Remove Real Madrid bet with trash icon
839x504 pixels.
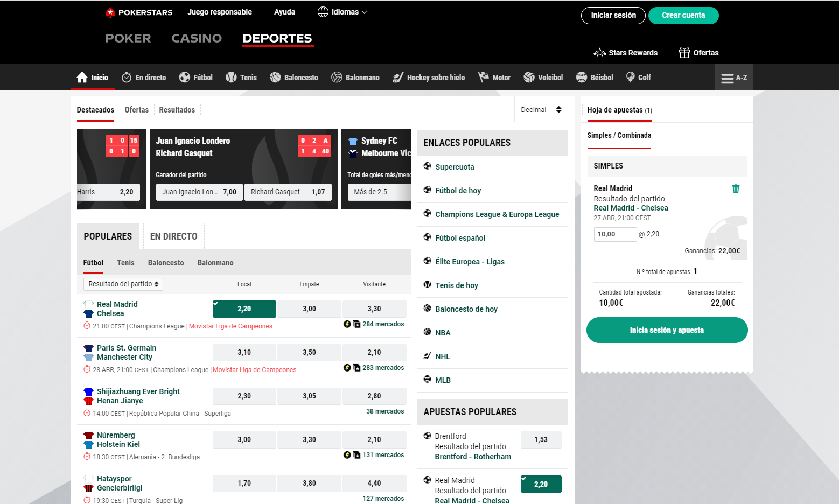(736, 188)
